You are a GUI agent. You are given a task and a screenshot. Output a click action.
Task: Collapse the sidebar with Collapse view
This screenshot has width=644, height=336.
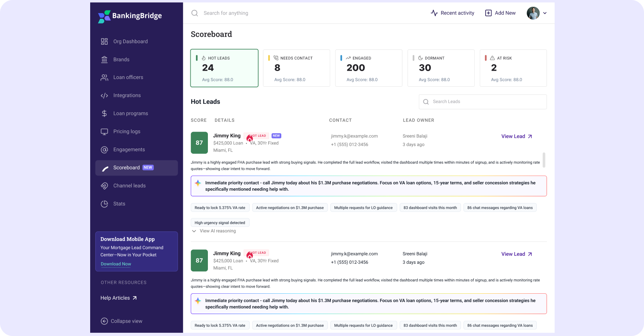121,321
